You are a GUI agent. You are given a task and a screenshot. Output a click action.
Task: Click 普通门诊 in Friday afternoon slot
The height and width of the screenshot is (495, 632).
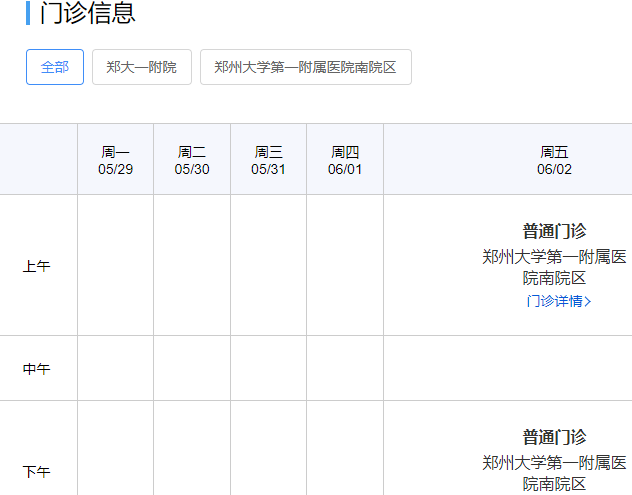pyautogui.click(x=554, y=437)
